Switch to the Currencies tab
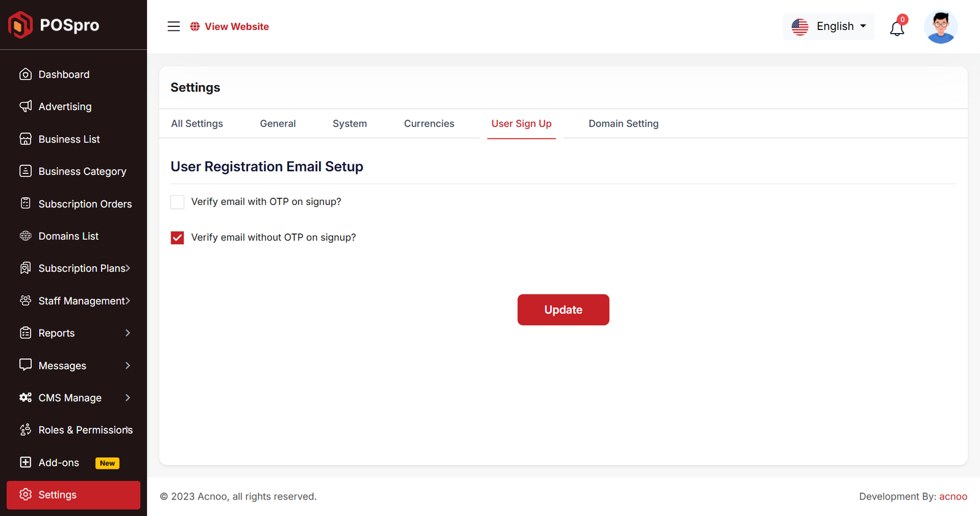 [429, 124]
